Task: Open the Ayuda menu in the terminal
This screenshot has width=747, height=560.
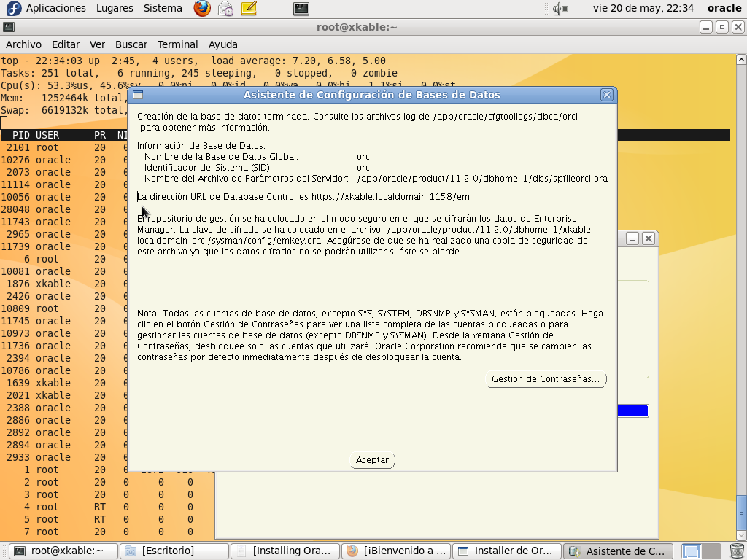Action: (222, 44)
